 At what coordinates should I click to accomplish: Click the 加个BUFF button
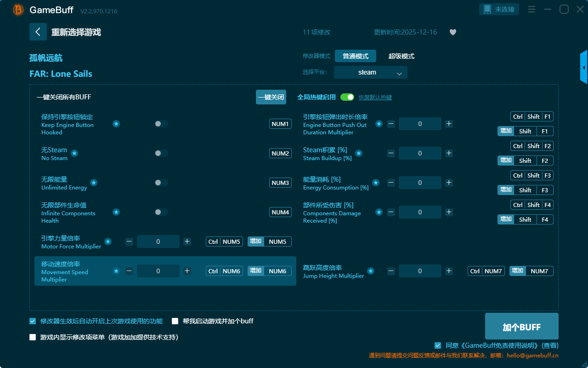click(521, 327)
